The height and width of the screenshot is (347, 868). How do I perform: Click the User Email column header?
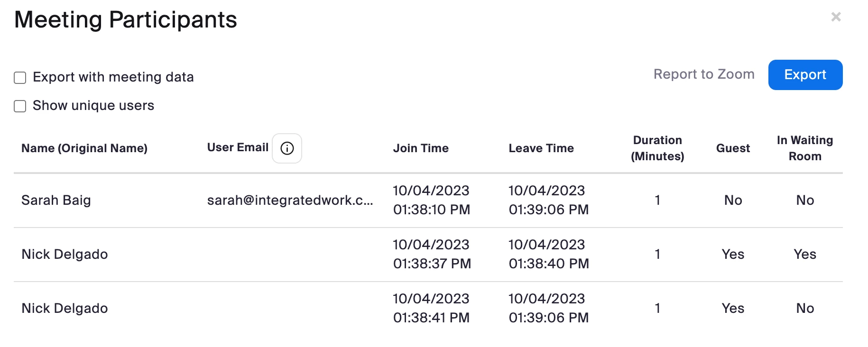pyautogui.click(x=238, y=148)
